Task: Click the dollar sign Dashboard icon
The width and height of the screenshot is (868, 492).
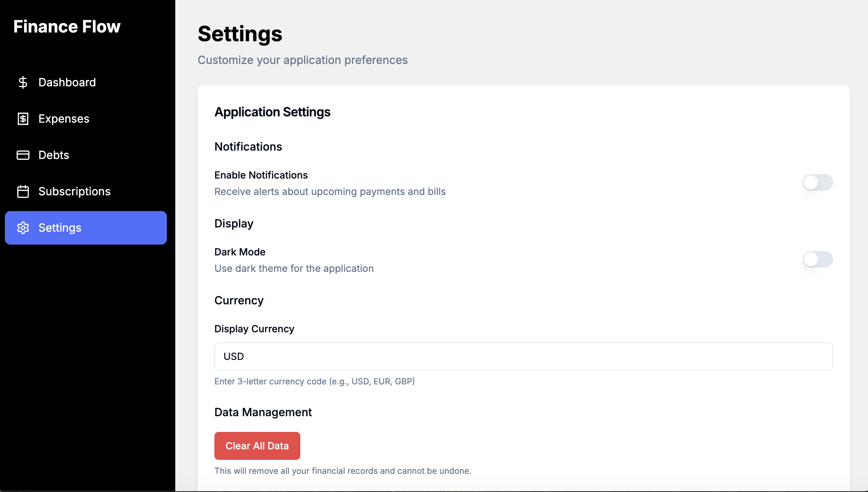Action: click(23, 82)
